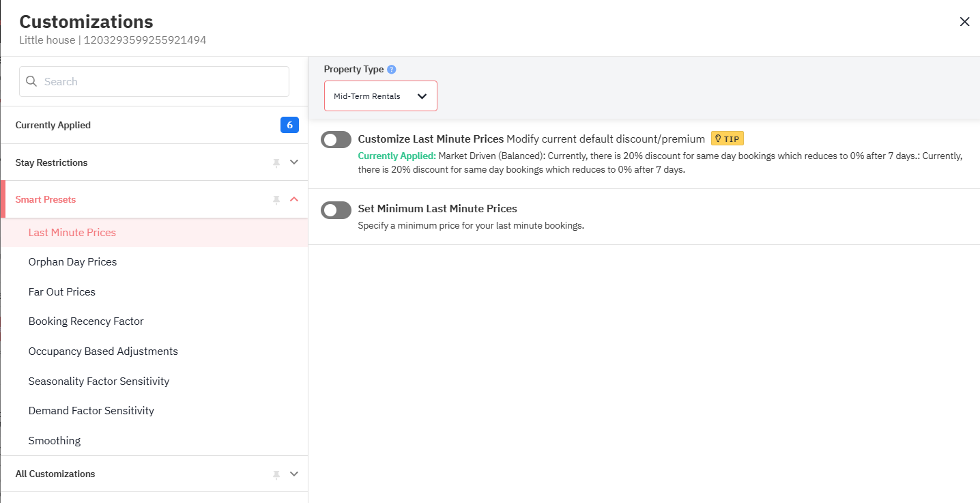
Task: Show Currently Applied customizations
Action: coord(53,126)
